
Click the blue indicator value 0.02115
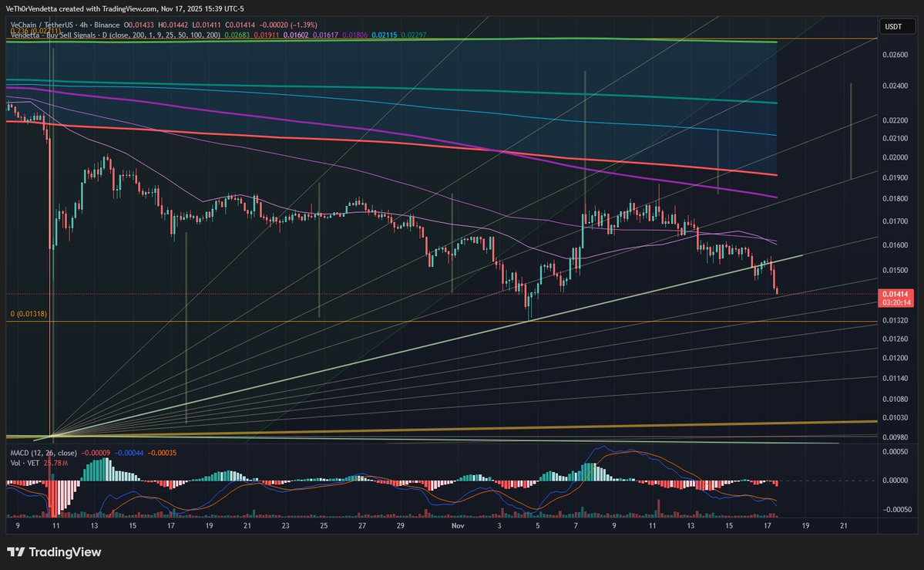[385, 35]
